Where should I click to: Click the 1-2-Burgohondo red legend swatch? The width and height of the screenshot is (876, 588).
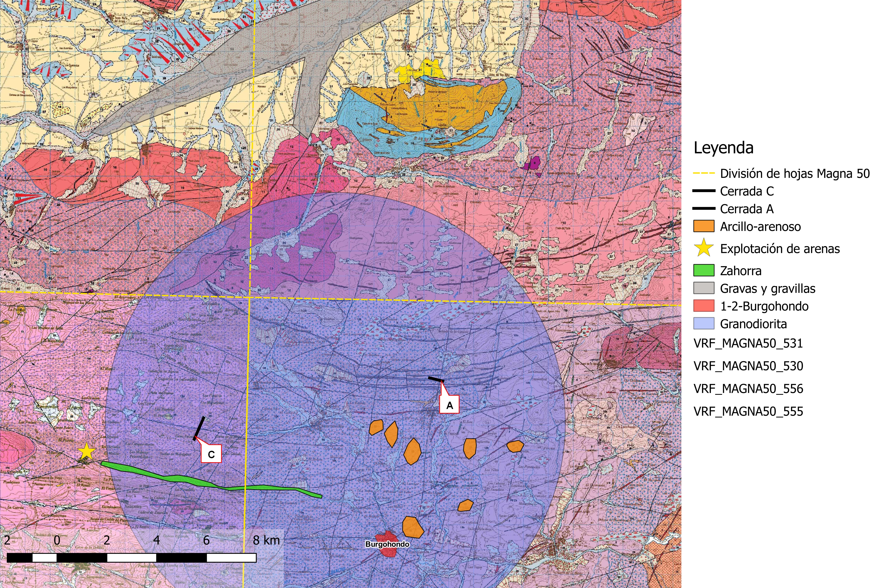click(x=703, y=306)
